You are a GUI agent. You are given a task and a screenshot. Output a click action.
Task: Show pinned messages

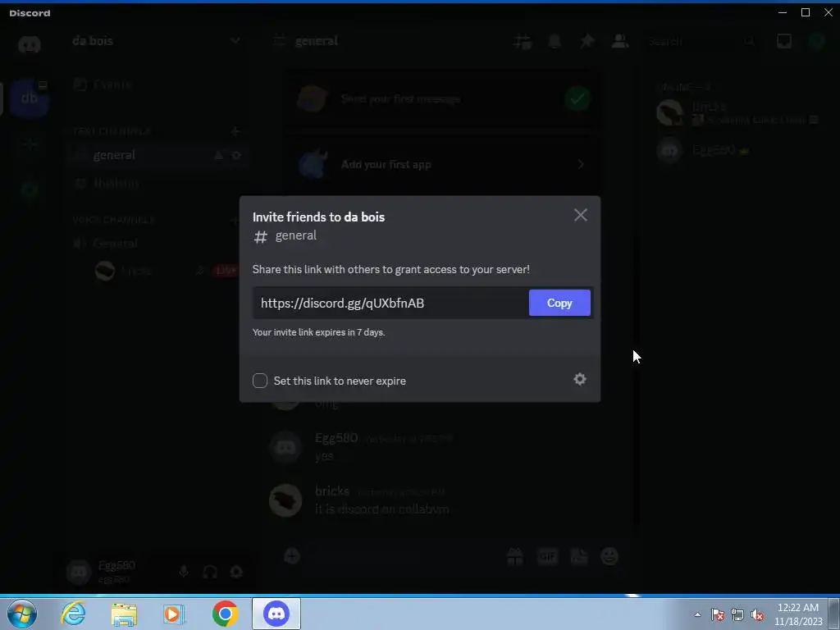point(587,41)
